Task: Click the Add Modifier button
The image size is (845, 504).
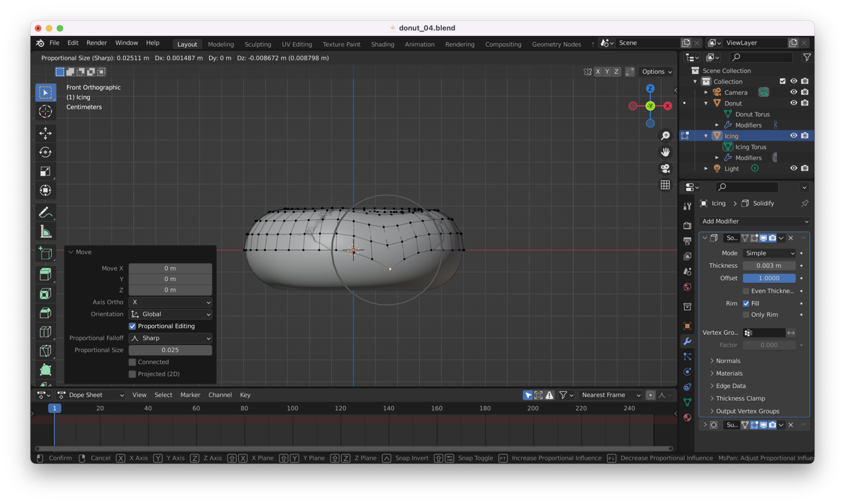Action: pyautogui.click(x=754, y=222)
